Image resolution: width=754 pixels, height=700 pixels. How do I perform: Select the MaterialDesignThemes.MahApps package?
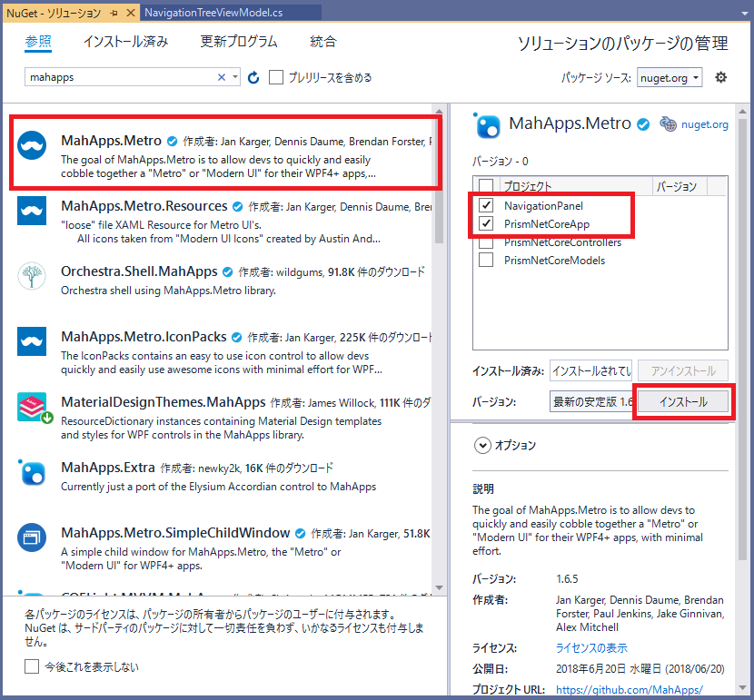click(x=224, y=417)
